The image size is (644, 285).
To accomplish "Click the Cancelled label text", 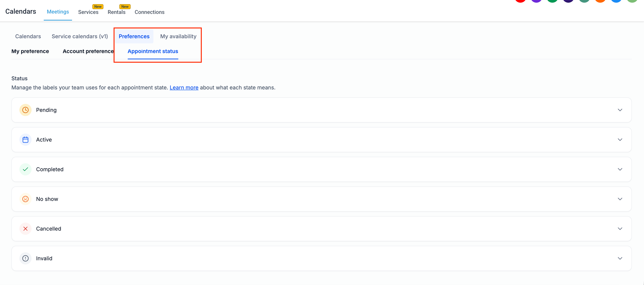I will pyautogui.click(x=48, y=229).
